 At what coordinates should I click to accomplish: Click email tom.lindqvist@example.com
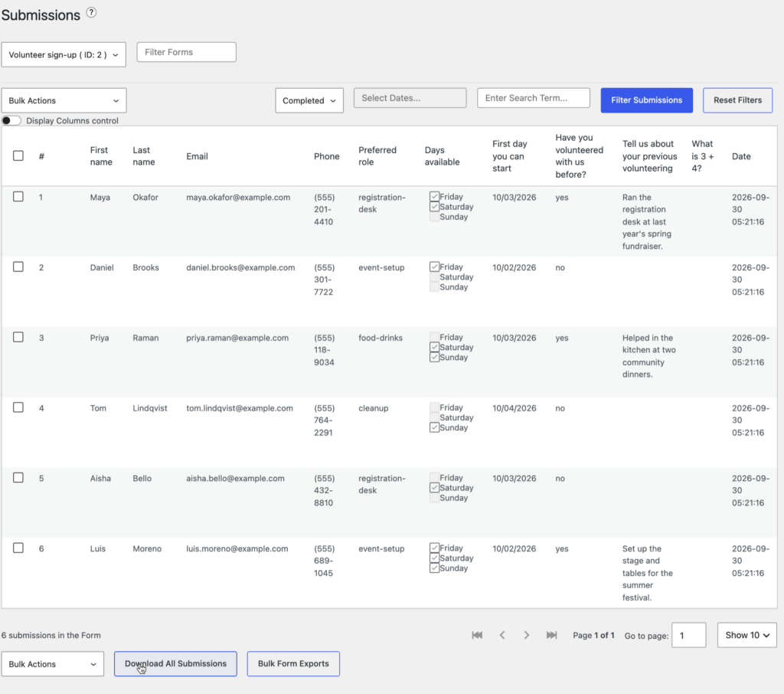point(240,408)
